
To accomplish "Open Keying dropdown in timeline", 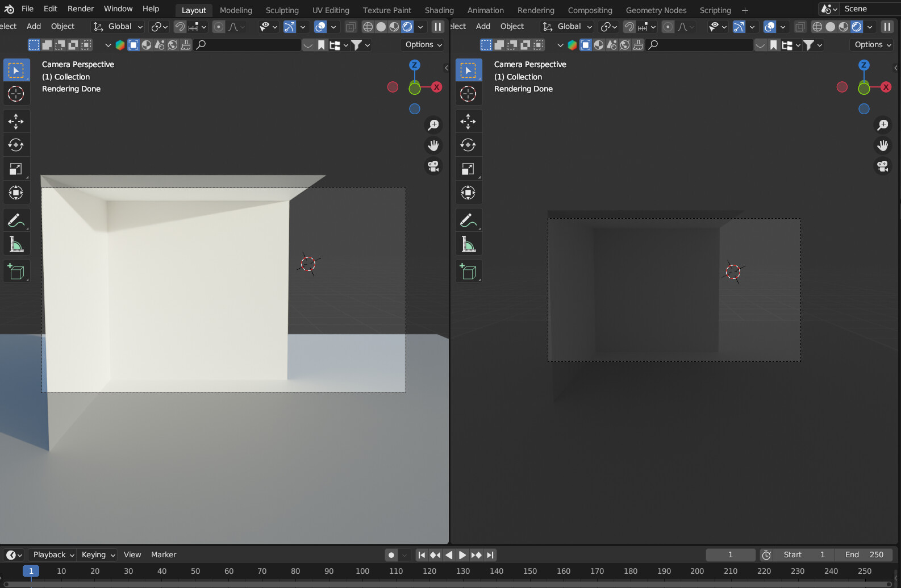I will (98, 555).
